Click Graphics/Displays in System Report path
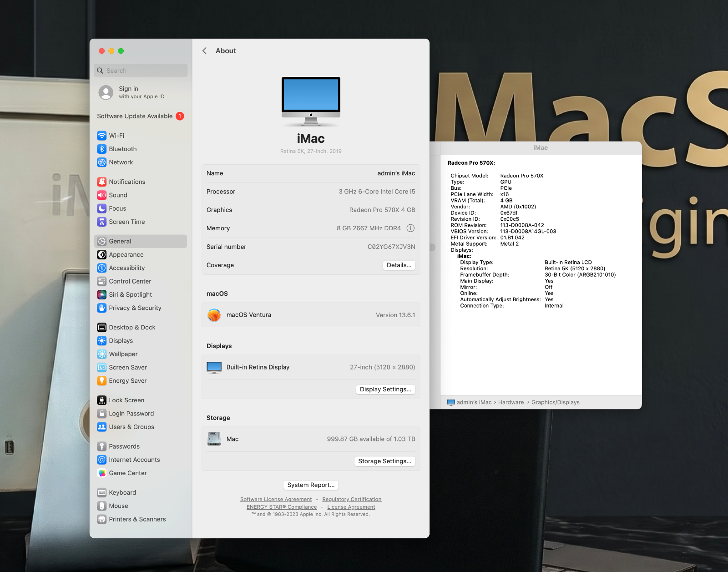 (556, 402)
